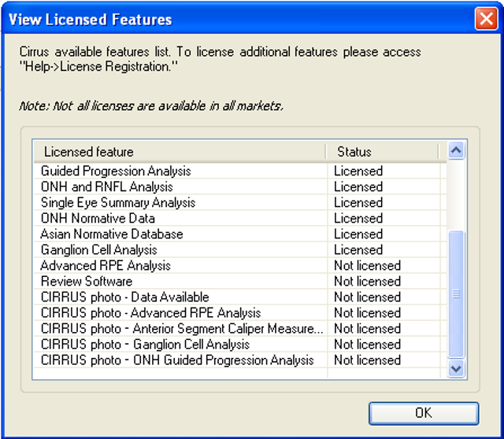Click the Licensed feature column header

pyautogui.click(x=180, y=152)
